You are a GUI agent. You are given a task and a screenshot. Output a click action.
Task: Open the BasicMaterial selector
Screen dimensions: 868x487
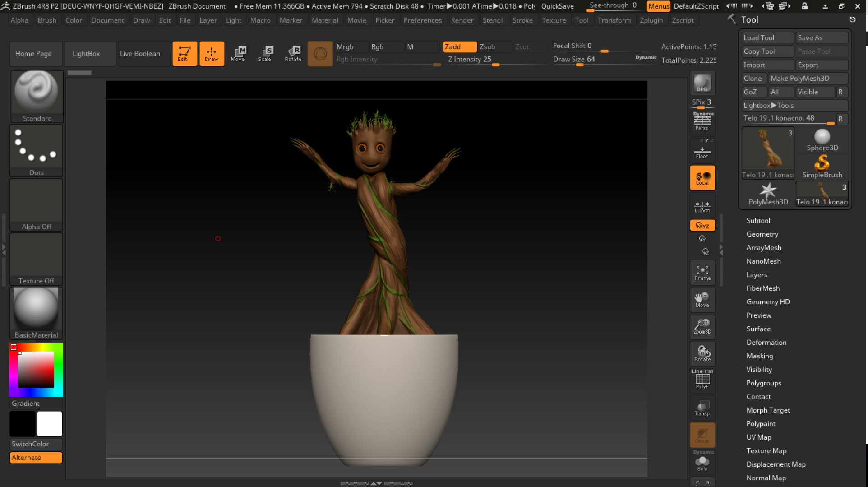[x=37, y=313]
